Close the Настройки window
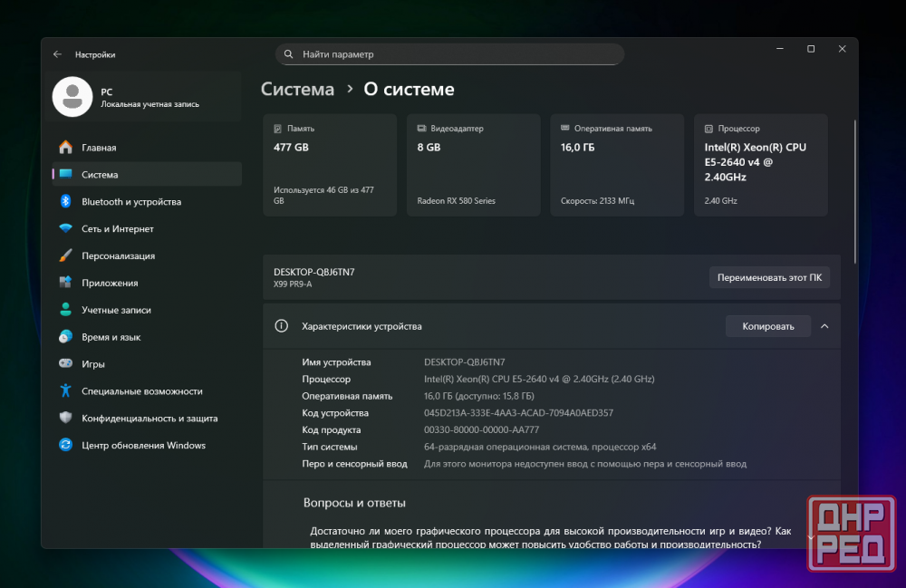The height and width of the screenshot is (588, 906). (842, 49)
